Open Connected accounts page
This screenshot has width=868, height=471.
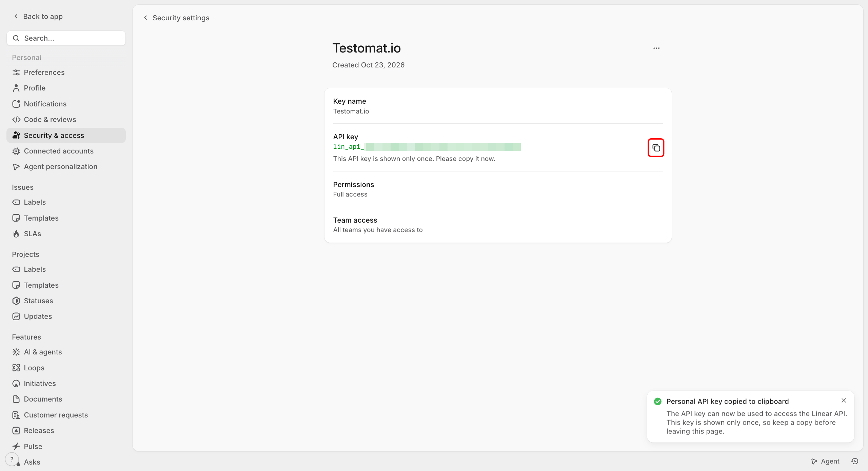[x=66, y=151]
